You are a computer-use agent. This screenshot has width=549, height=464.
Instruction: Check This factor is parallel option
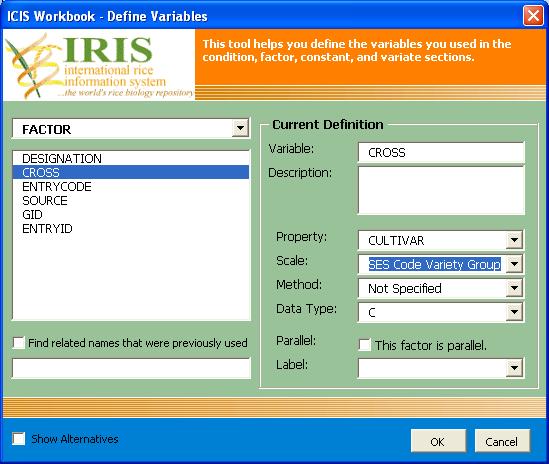[365, 345]
